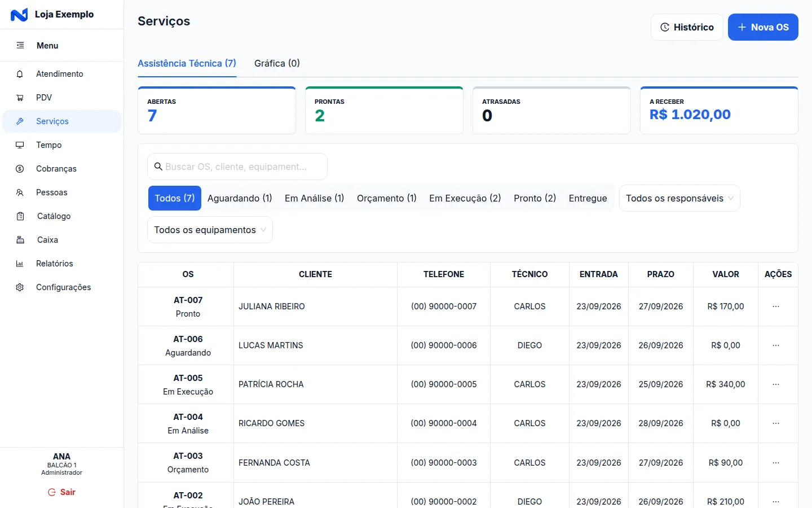The height and width of the screenshot is (508, 812).
Task: Click the PDV cart icon
Action: 20,98
